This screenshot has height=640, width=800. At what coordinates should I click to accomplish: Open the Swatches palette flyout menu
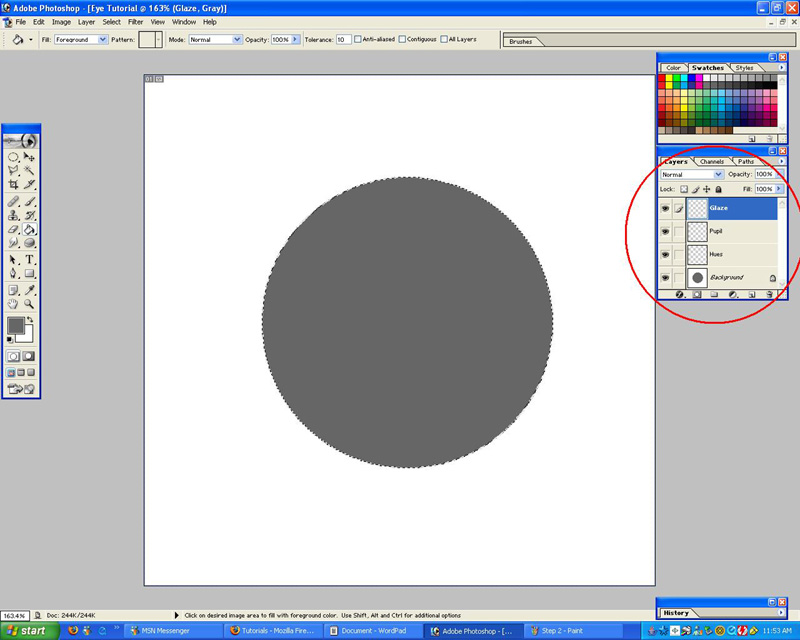781,67
